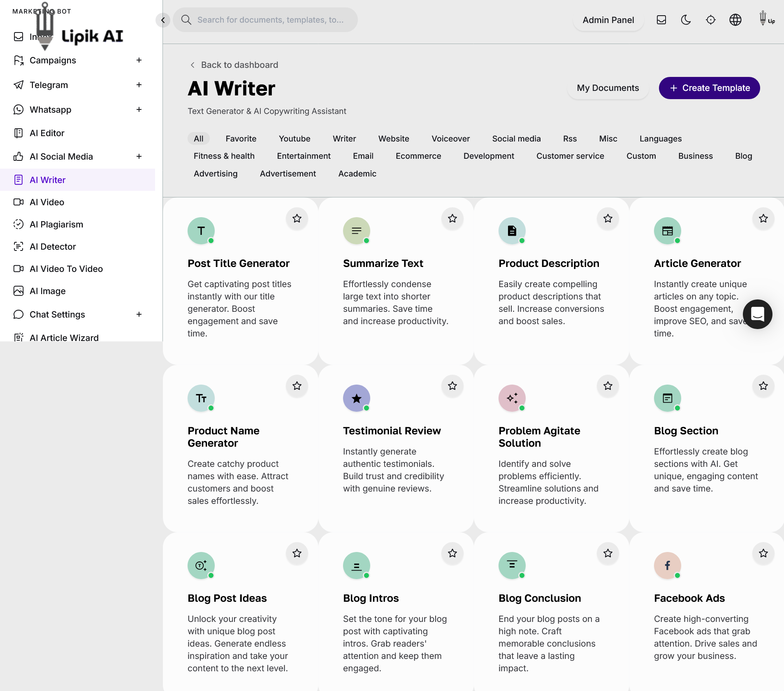Viewport: 784px width, 691px height.
Task: Open the Blog Section icon
Action: (x=668, y=398)
